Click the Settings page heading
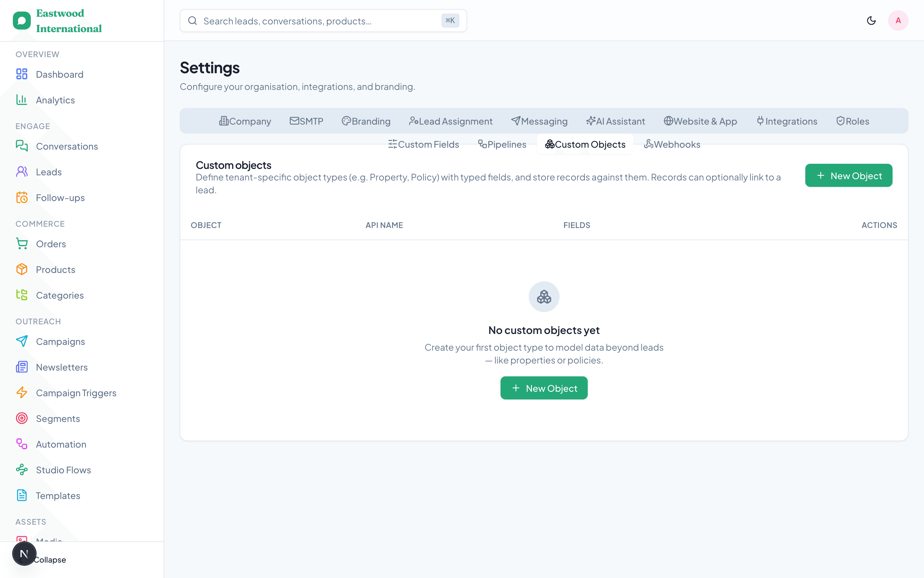 click(x=210, y=68)
